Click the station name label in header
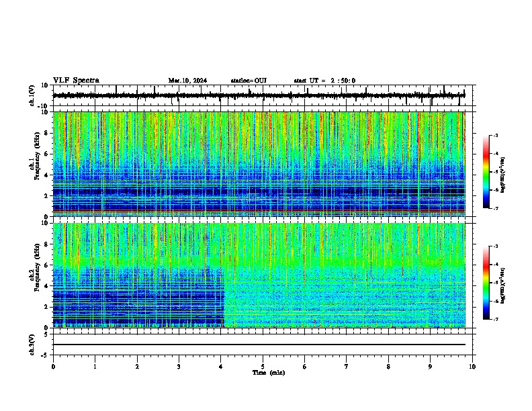 pos(249,81)
